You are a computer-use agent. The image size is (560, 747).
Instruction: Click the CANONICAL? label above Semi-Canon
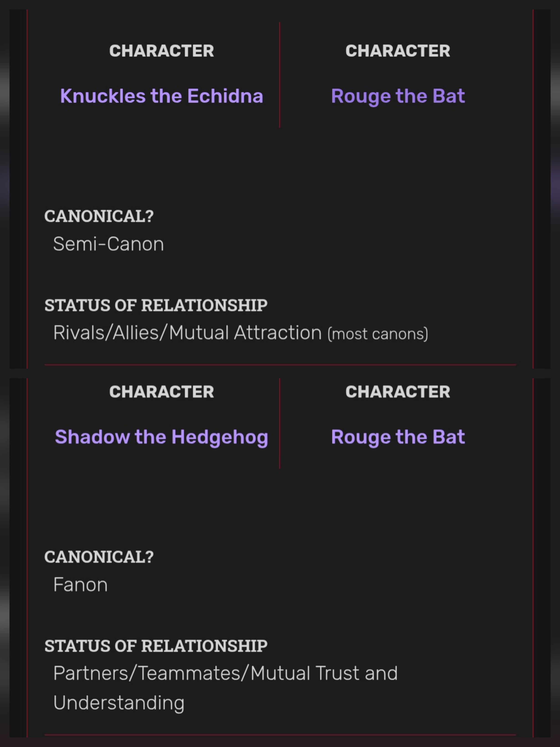(99, 216)
